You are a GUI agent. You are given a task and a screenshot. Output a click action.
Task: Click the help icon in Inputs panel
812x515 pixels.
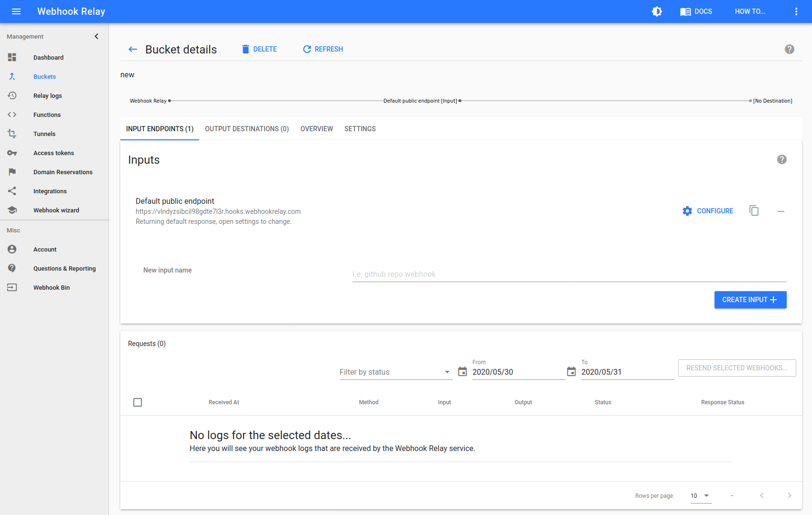click(781, 159)
